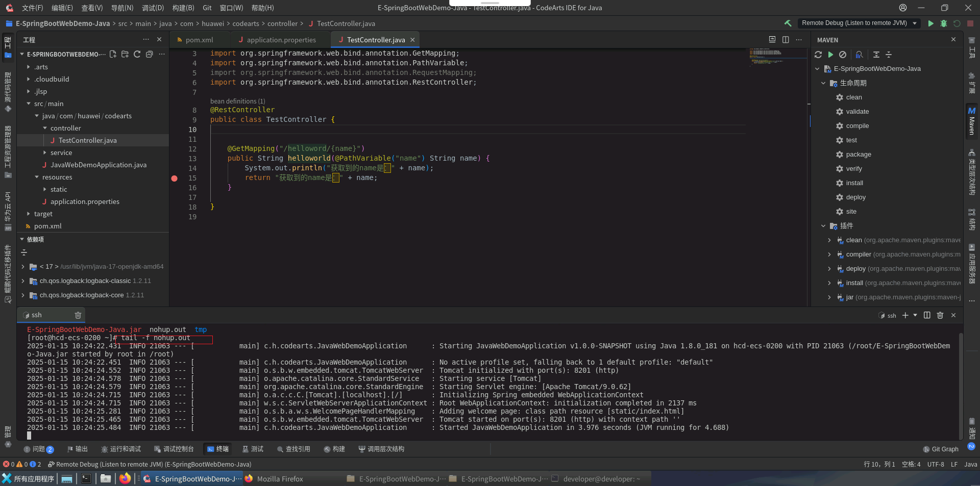Select the install lifecycle goal
The image size is (980, 486).
pyautogui.click(x=854, y=183)
